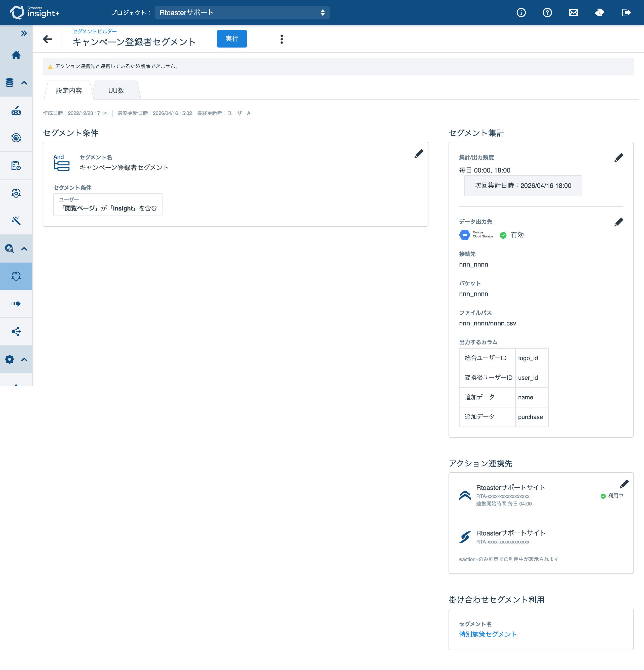
Task: Click the 実行 button
Action: [x=232, y=39]
